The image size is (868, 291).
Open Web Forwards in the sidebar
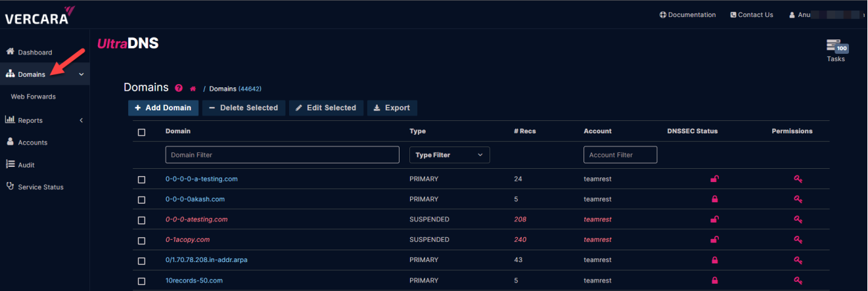33,97
